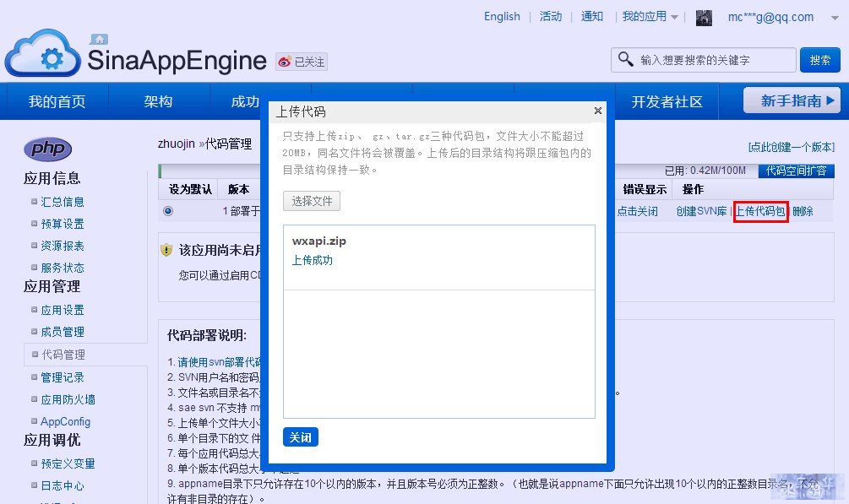Click the 请使用svn部署代码 link in item 1
Viewport: 849px width, 504px height.
pos(220,362)
